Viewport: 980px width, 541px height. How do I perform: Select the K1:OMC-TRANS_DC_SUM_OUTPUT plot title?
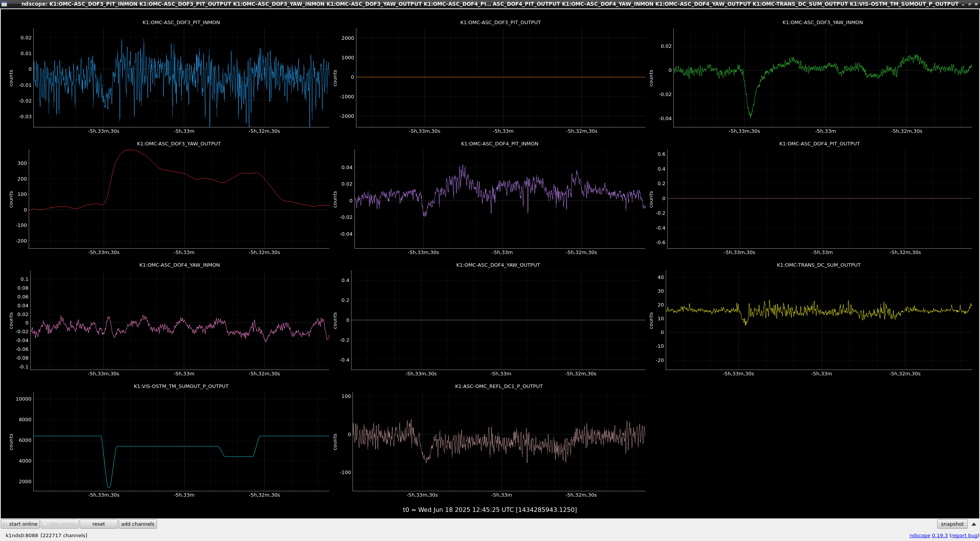tap(819, 265)
